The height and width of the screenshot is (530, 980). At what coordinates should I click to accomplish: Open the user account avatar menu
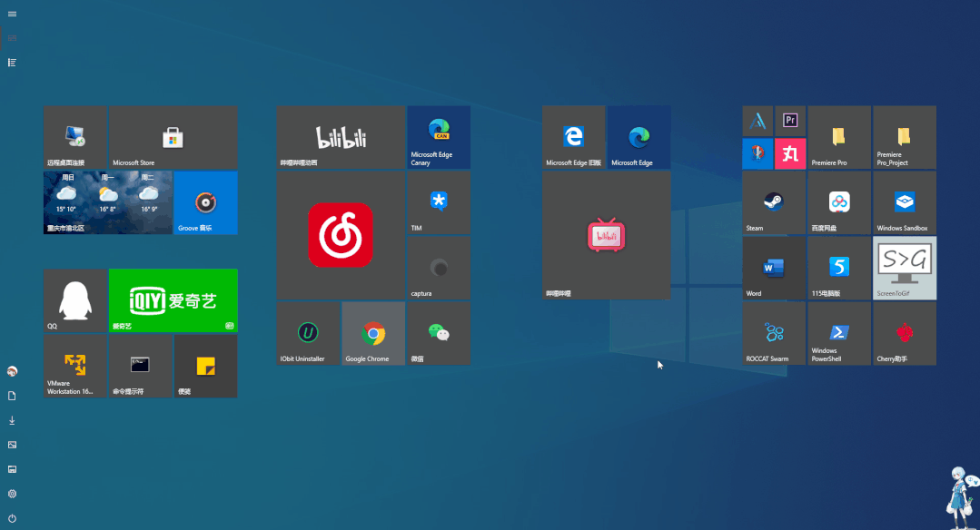click(12, 371)
